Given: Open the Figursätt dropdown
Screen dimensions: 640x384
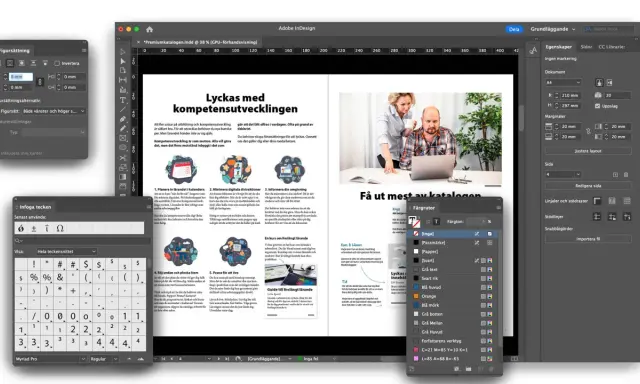Looking at the screenshot, I should click(x=53, y=111).
